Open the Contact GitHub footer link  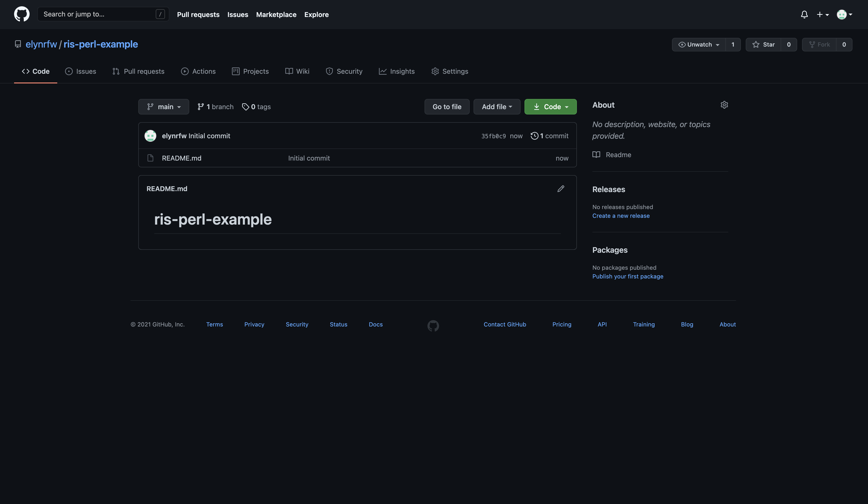(x=505, y=324)
